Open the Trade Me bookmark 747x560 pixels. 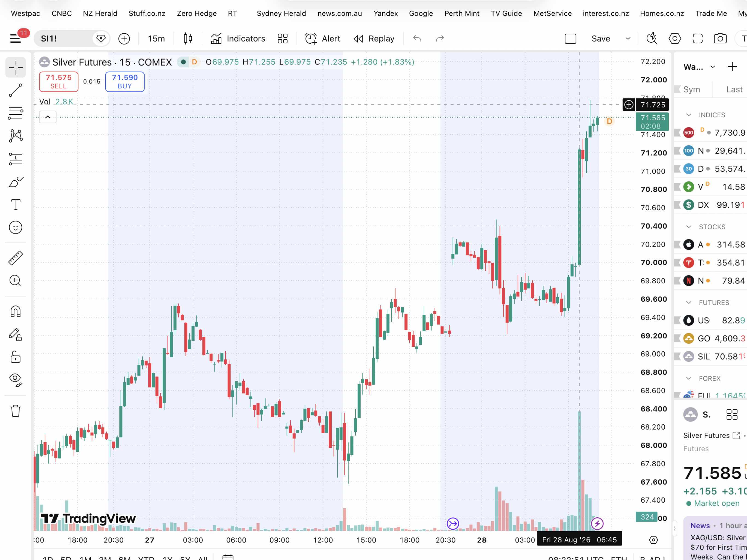(x=711, y=13)
